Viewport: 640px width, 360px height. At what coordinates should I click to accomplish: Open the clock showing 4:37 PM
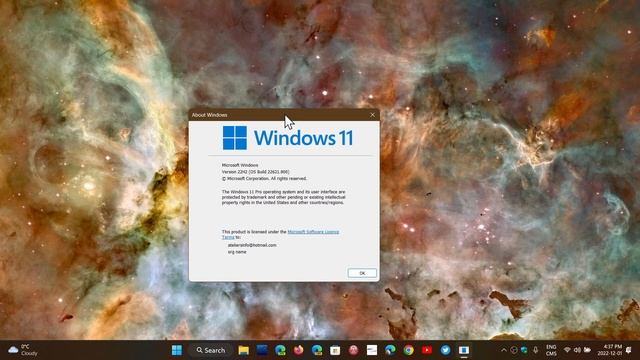coord(610,350)
